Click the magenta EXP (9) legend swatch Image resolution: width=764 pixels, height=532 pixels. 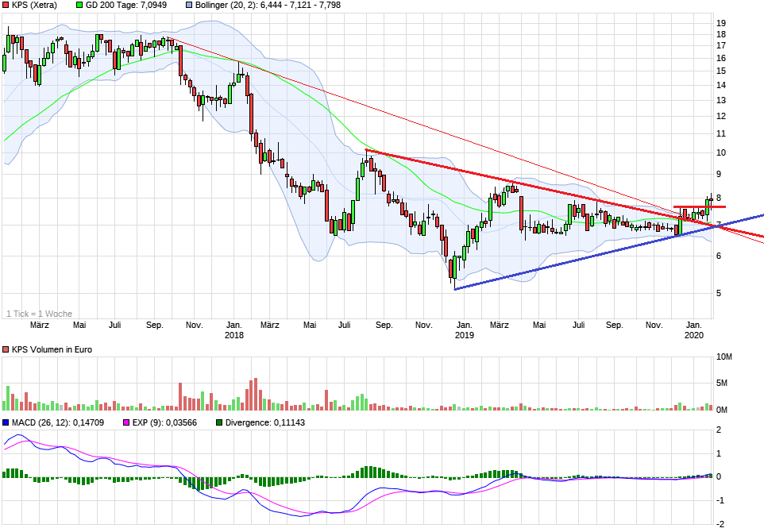pyautogui.click(x=125, y=422)
